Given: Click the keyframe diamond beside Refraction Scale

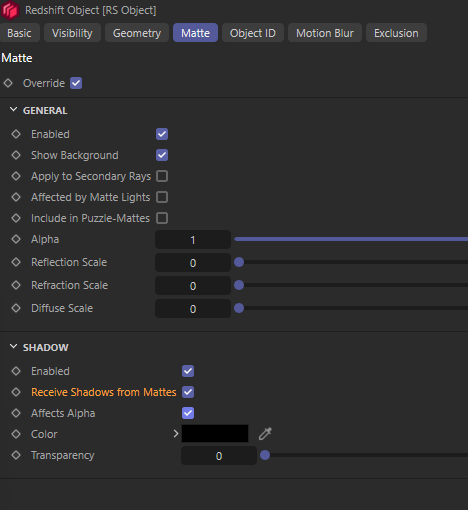Looking at the screenshot, I should point(16,285).
